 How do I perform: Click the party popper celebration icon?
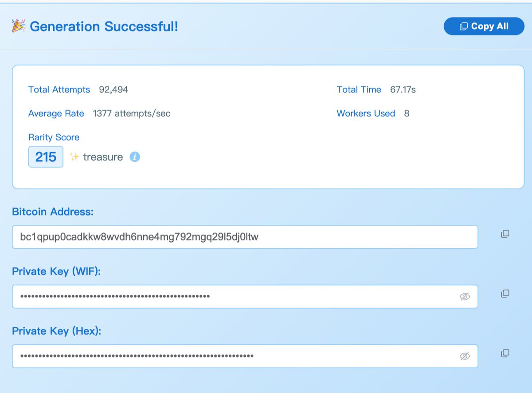(x=18, y=26)
